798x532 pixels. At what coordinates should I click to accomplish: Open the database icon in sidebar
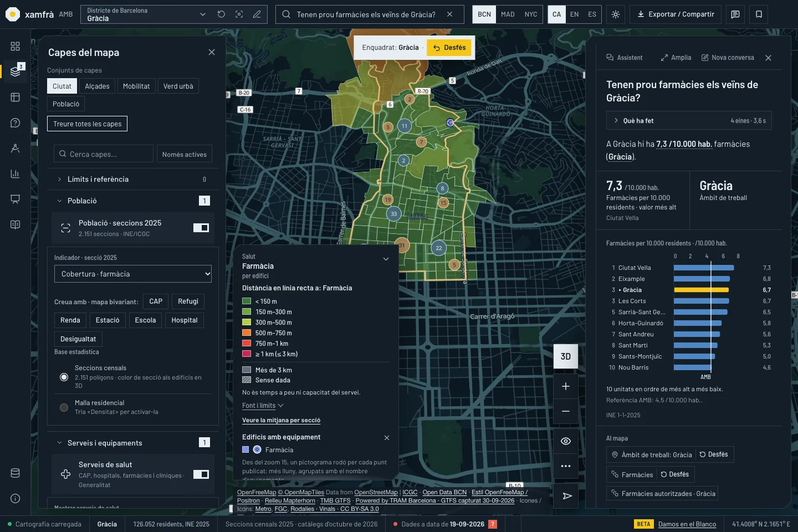point(16,473)
